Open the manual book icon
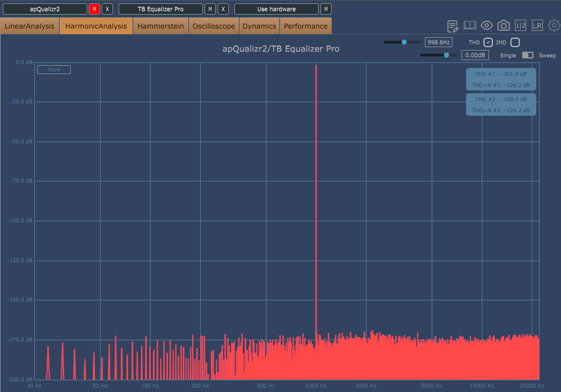 pyautogui.click(x=469, y=26)
